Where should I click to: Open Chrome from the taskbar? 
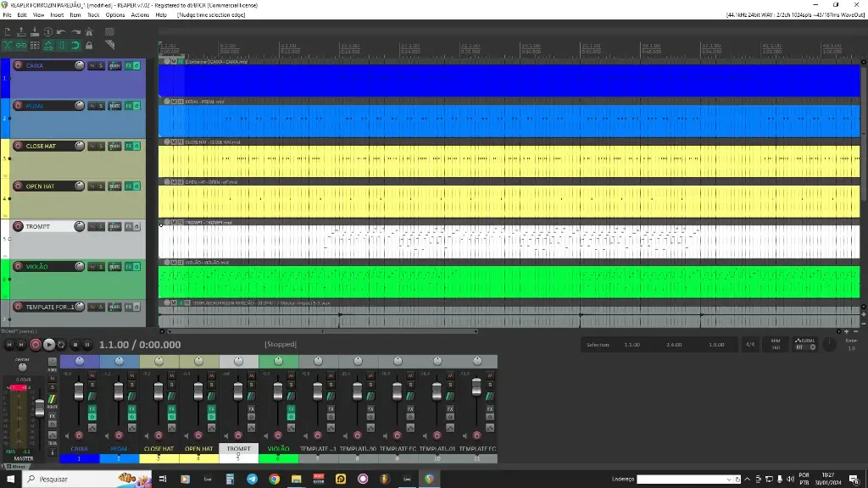[274, 479]
